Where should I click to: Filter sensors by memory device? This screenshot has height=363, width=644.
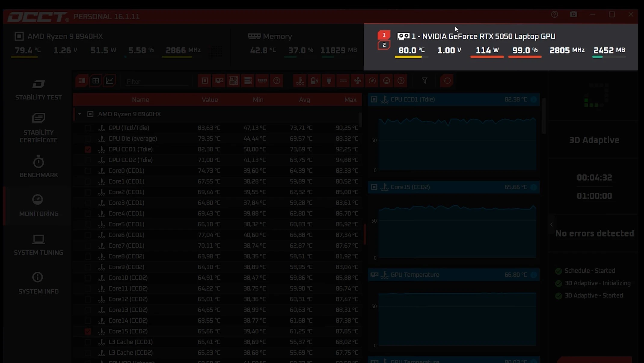click(262, 81)
